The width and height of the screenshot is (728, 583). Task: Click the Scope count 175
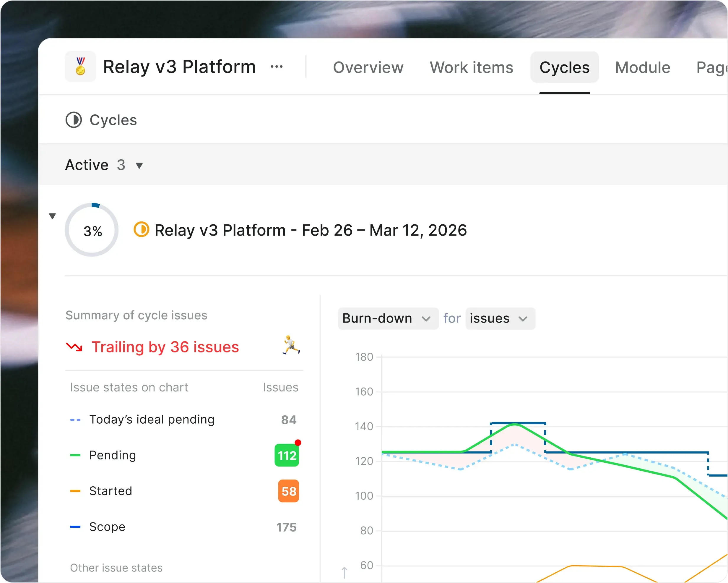tap(287, 527)
